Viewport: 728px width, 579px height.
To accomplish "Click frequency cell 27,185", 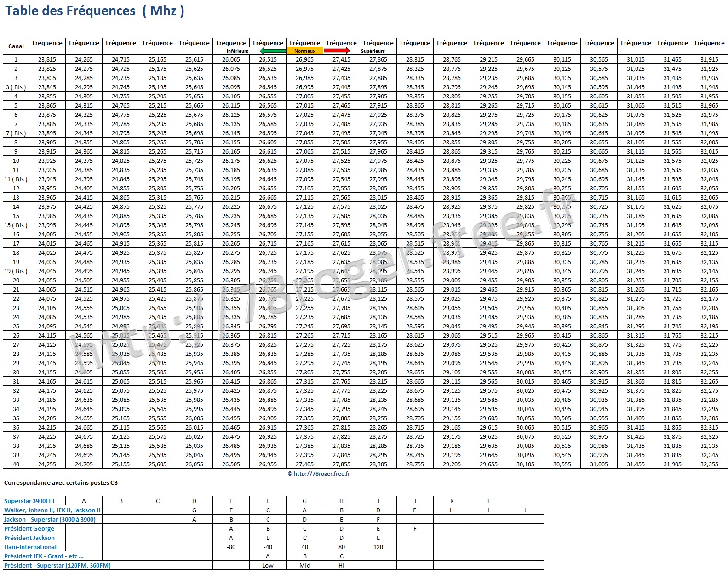I will pos(305,262).
